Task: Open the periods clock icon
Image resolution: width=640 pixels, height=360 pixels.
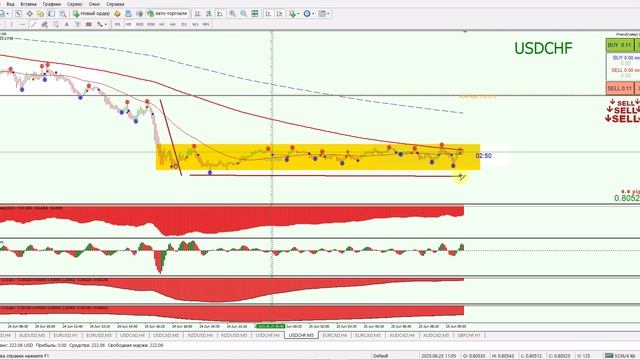Action: (307, 13)
